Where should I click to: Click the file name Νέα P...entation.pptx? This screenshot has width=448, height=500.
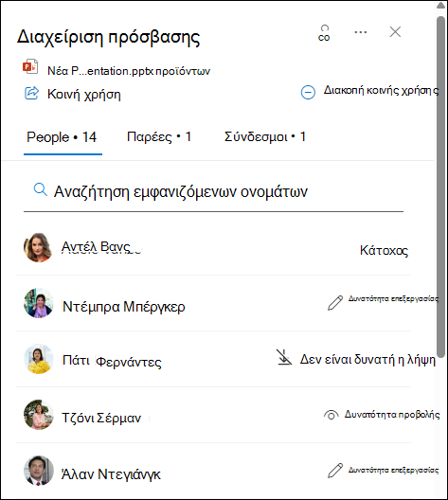pyautogui.click(x=129, y=71)
